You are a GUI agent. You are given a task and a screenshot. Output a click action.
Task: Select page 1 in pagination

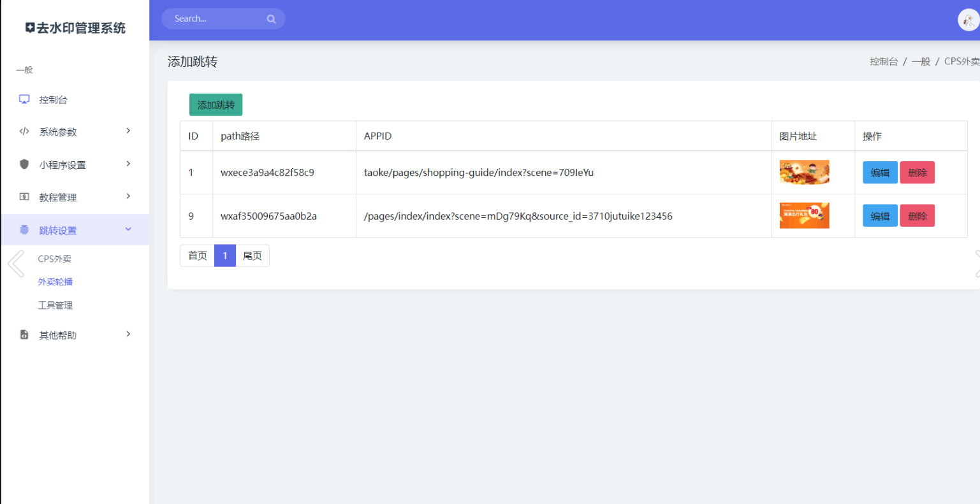225,256
